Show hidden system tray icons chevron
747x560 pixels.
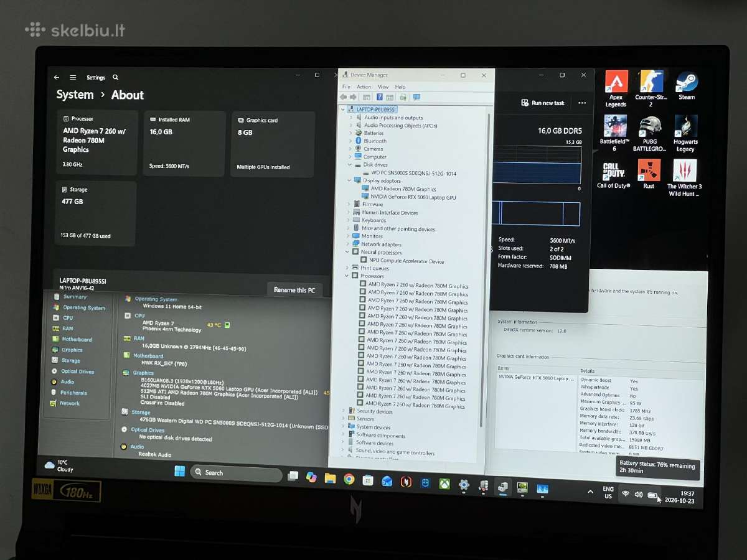[590, 492]
